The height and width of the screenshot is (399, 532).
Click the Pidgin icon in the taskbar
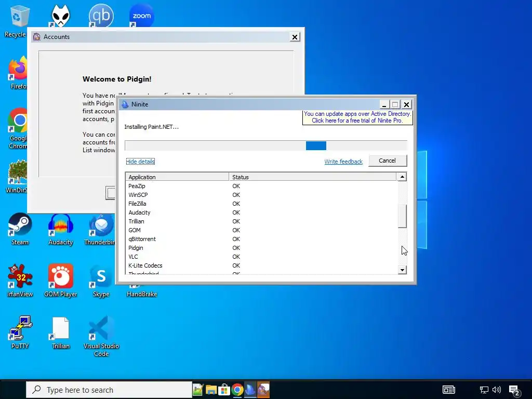pos(263,390)
